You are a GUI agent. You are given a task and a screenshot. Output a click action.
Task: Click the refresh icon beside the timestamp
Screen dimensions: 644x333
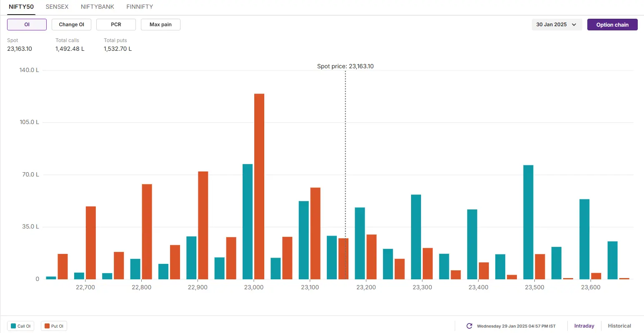coord(469,326)
